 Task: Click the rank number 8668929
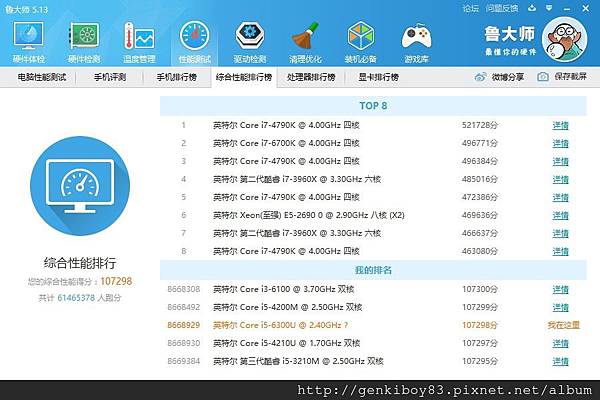pos(184,325)
